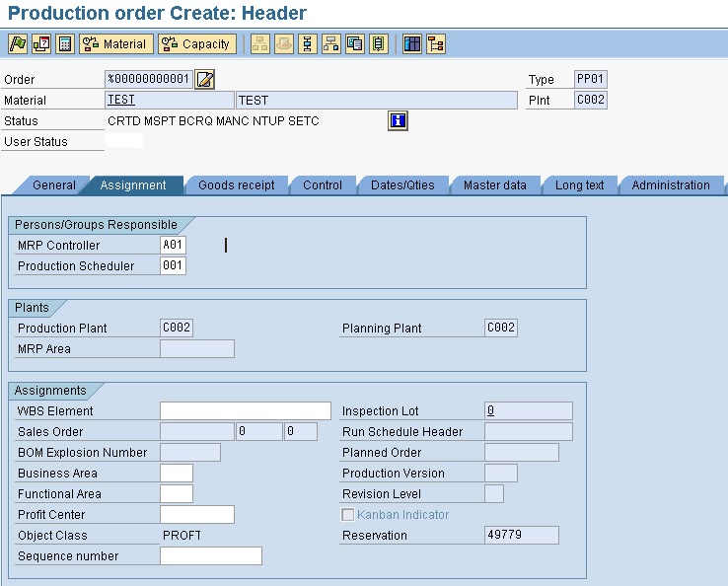Click the Release order flag icon

coord(18,44)
